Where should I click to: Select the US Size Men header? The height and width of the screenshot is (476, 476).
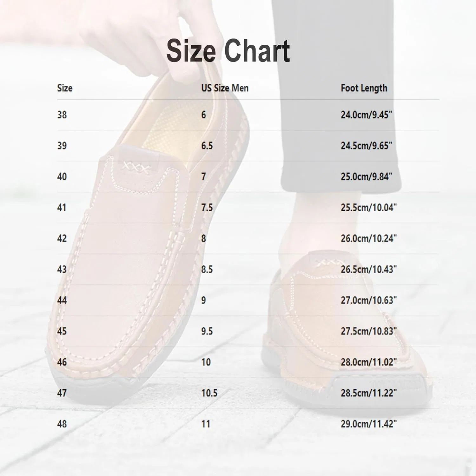(225, 88)
